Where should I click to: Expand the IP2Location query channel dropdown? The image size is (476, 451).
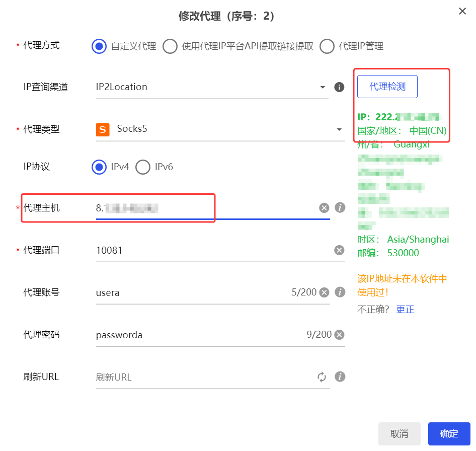click(211, 87)
